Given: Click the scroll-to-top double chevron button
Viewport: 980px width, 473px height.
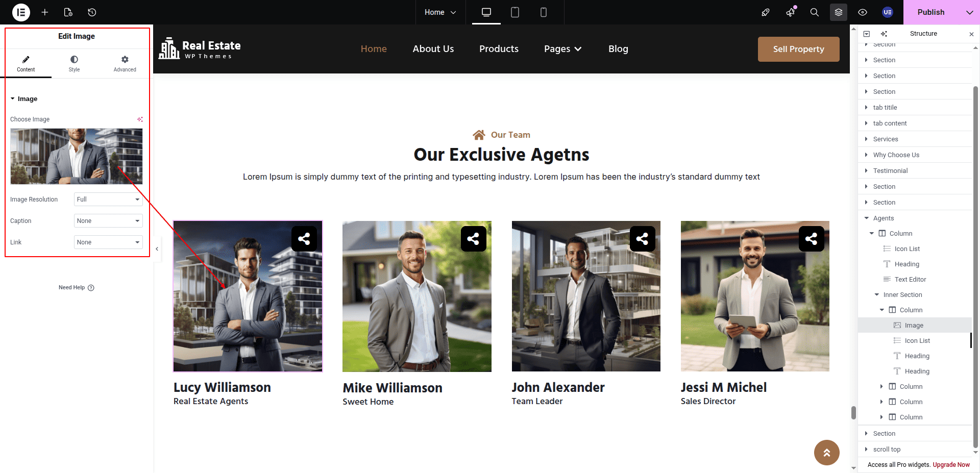Looking at the screenshot, I should (826, 453).
